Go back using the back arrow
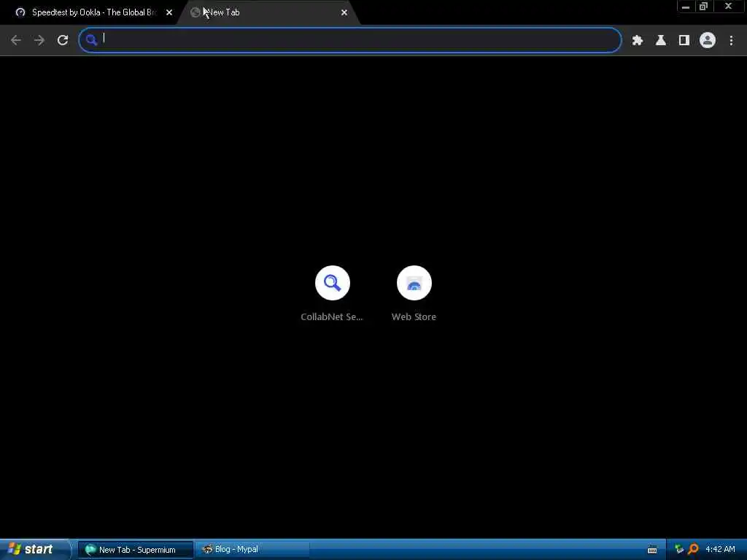 click(x=16, y=41)
